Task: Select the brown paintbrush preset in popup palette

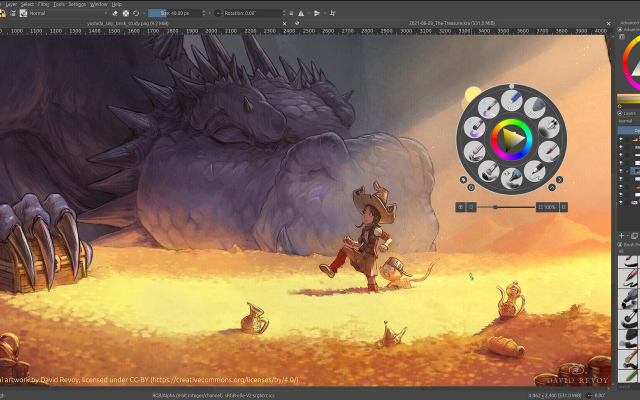Action: [549, 151]
